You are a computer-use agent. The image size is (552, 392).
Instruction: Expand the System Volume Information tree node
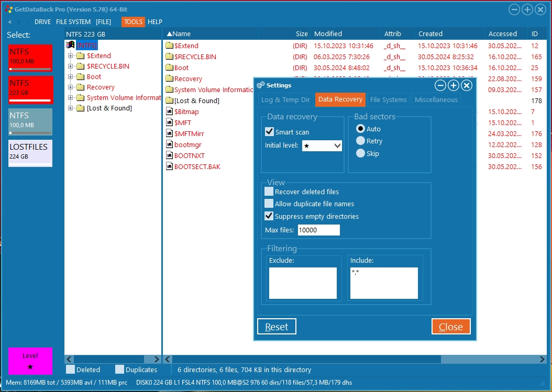click(70, 97)
